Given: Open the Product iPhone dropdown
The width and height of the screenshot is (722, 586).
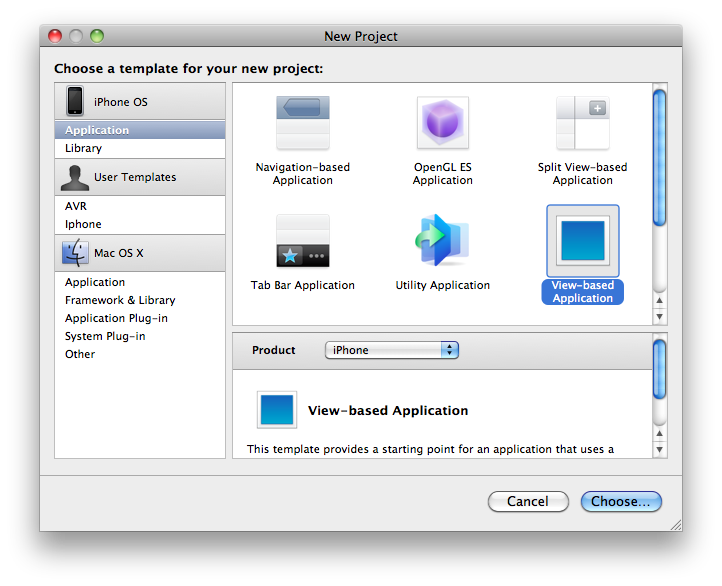Looking at the screenshot, I should 391,350.
